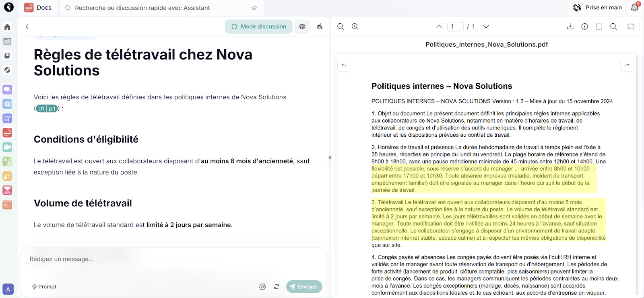
Task: Click the heading 'Volume de télétravail'
Action: tap(83, 203)
